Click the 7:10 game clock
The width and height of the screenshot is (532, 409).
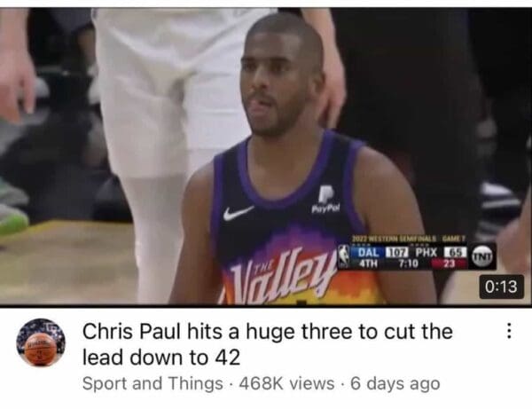(408, 263)
